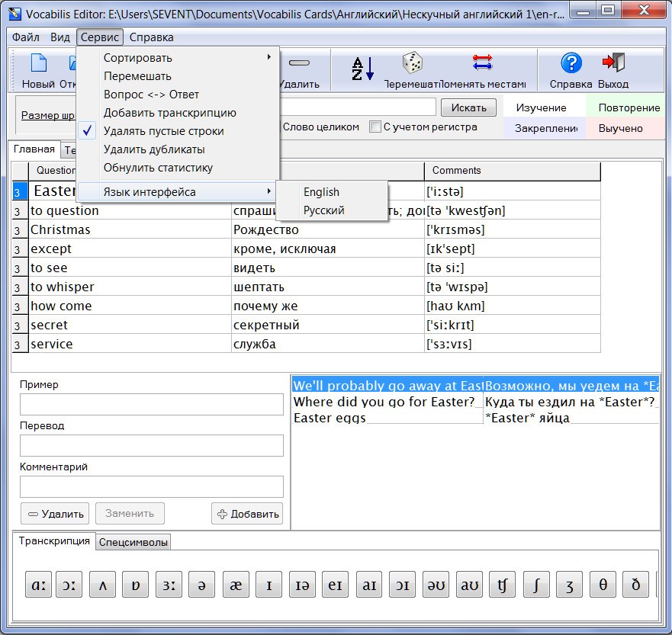Switch to the 'Спецсимволы' tab
This screenshot has height=635, width=672.
tap(133, 542)
